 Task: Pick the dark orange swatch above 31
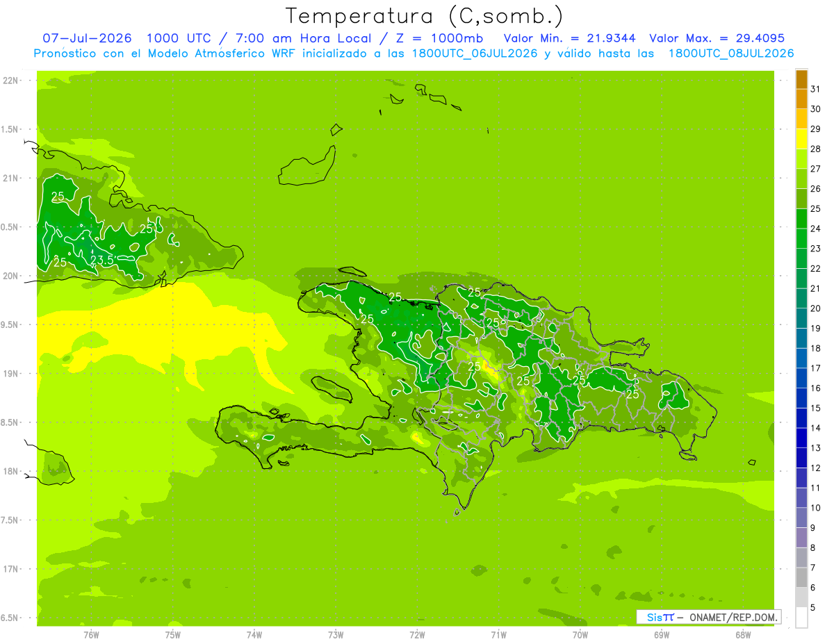802,79
